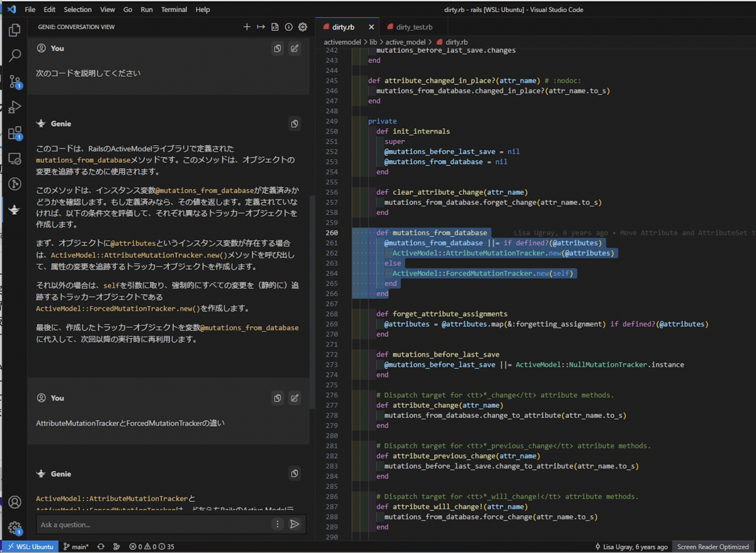Click Lisa Ugray blame info in status bar

pos(631,547)
